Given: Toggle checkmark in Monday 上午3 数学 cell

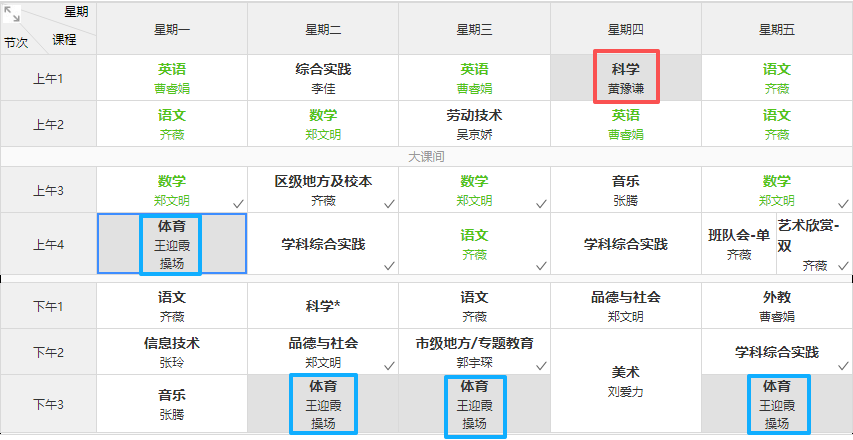Looking at the screenshot, I should [x=238, y=204].
